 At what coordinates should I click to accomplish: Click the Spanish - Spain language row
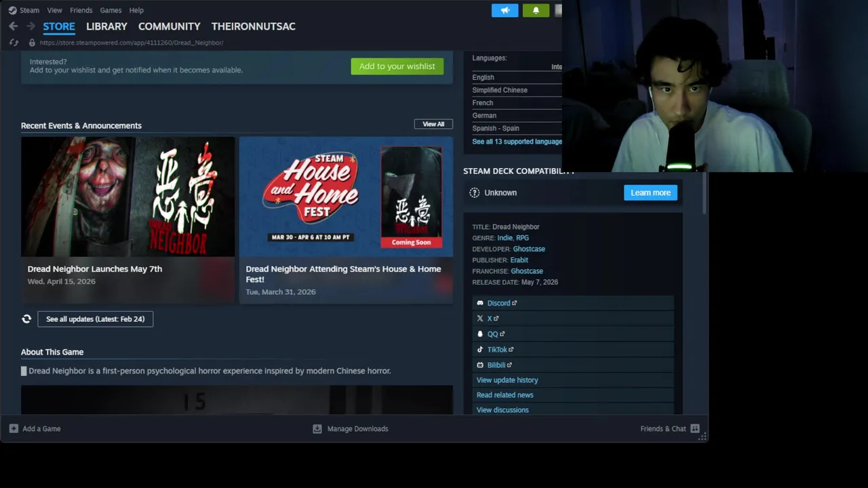[x=517, y=128]
